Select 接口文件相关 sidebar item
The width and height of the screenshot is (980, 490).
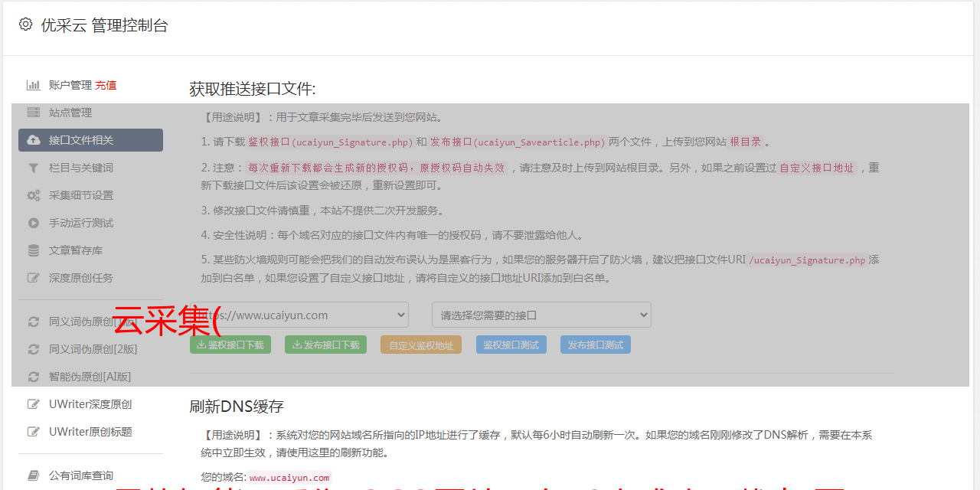pos(90,140)
